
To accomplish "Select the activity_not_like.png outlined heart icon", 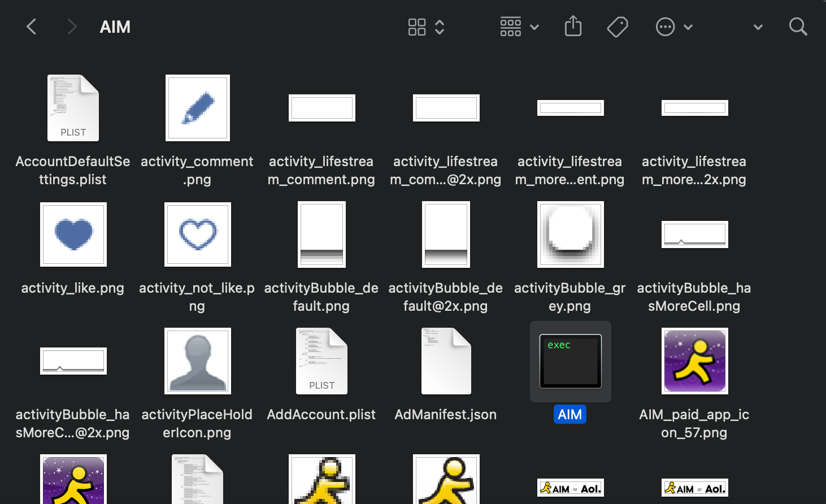I will (x=198, y=234).
